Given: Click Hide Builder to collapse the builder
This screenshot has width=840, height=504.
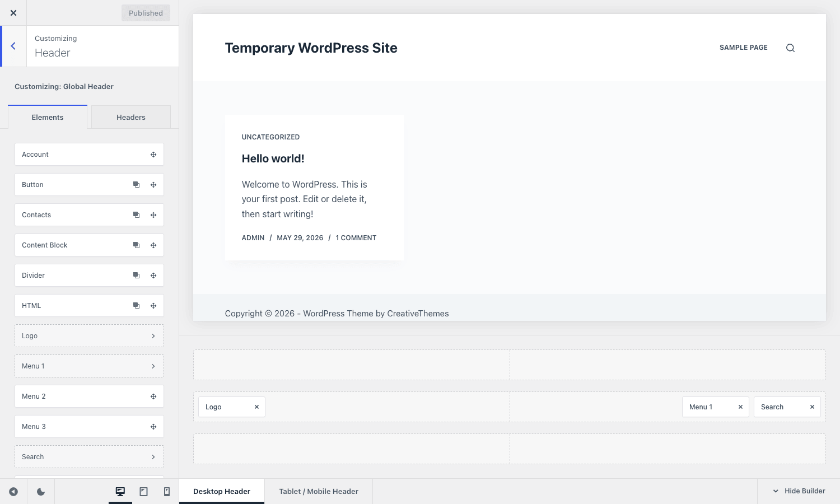Looking at the screenshot, I should pyautogui.click(x=799, y=491).
